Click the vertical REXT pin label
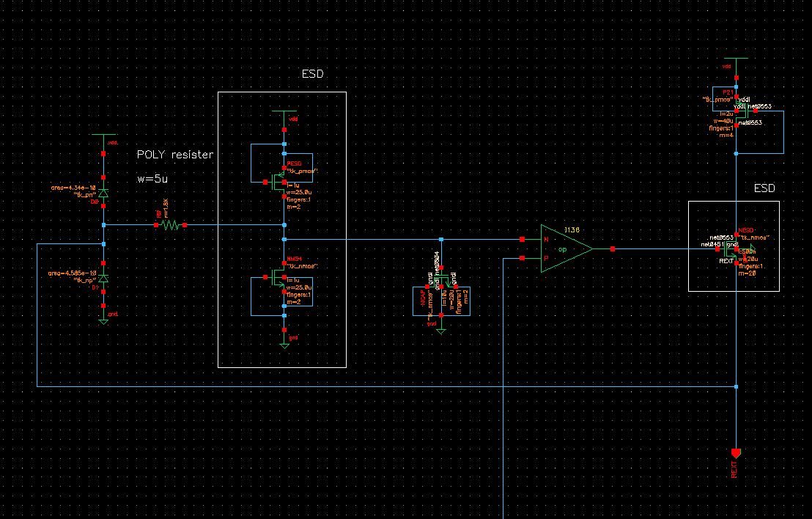812x519 pixels. (734, 469)
